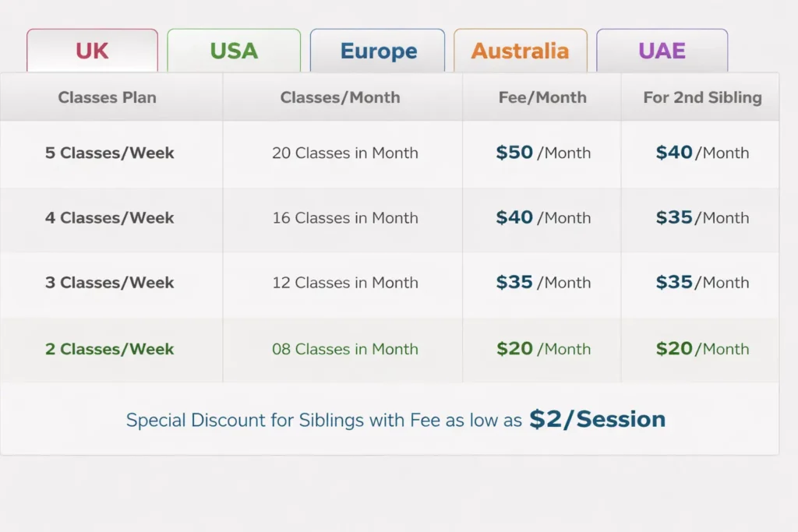Click the $40 /Month sibling fee
Image resolution: width=798 pixels, height=532 pixels.
click(x=702, y=153)
